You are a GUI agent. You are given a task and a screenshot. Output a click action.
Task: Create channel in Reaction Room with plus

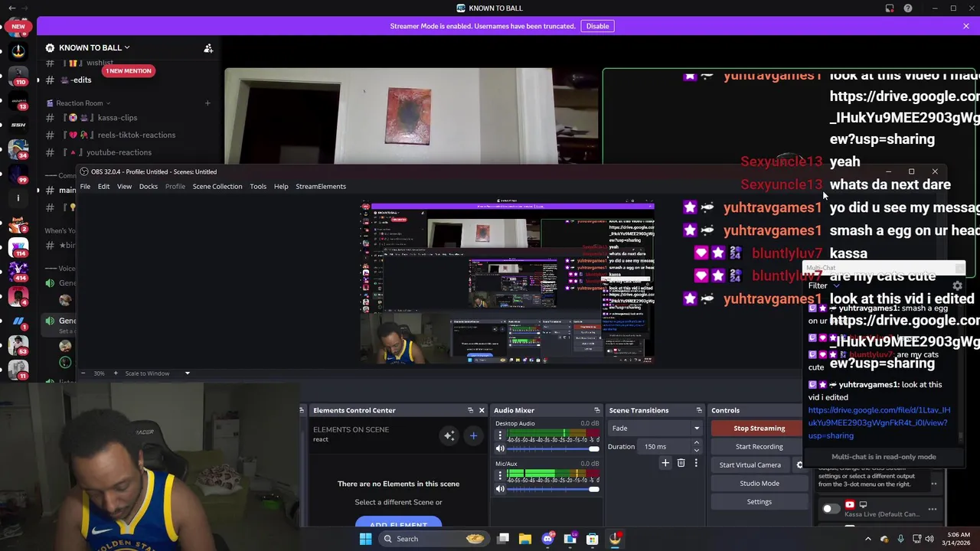point(207,103)
